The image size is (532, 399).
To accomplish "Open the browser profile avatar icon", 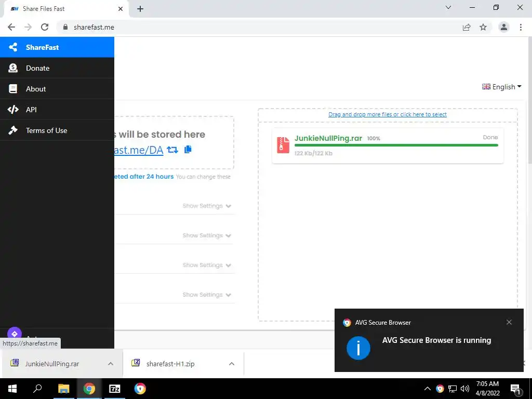I will [x=504, y=27].
